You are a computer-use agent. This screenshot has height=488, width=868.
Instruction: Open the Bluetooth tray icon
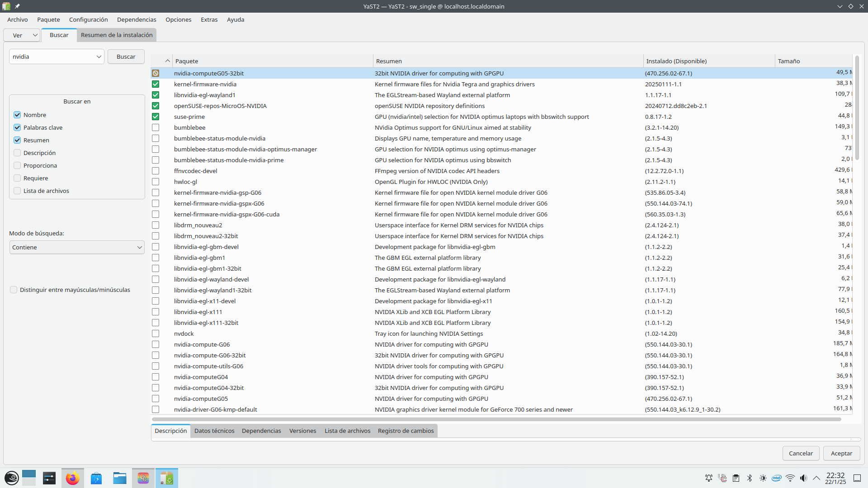pos(749,478)
